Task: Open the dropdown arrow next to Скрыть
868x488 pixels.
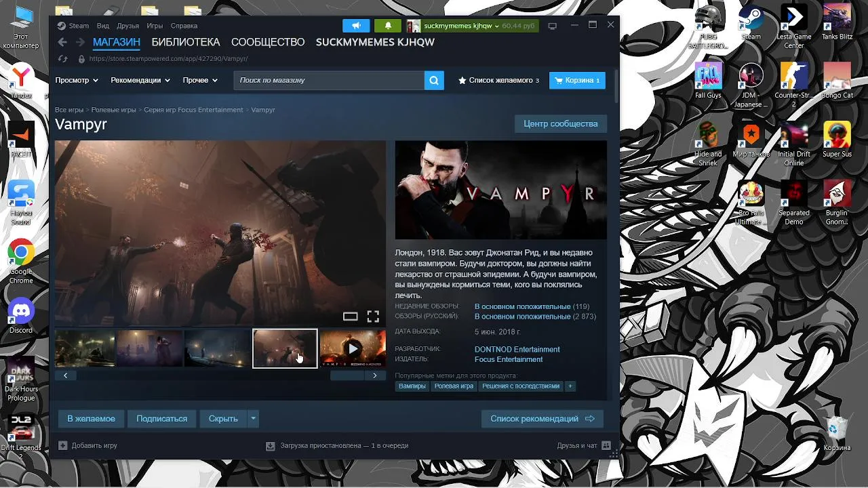Action: click(253, 418)
